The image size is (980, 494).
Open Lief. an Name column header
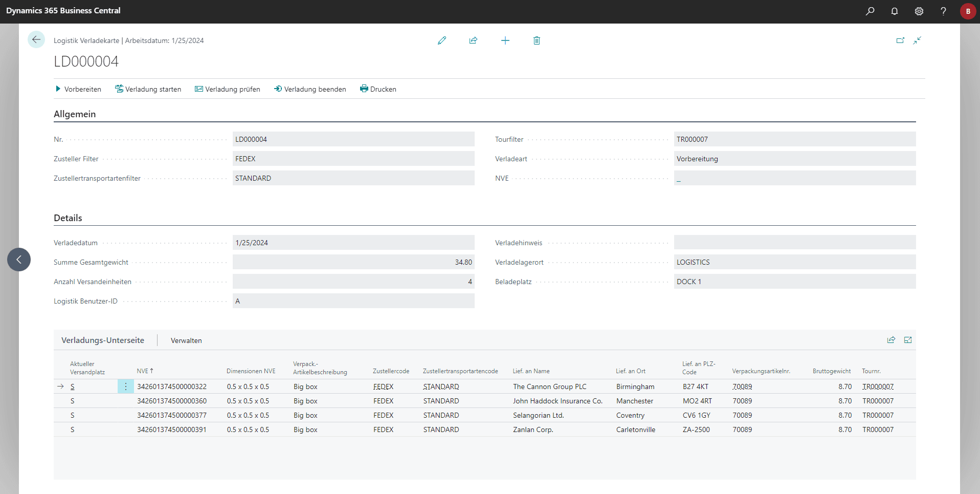pyautogui.click(x=531, y=371)
